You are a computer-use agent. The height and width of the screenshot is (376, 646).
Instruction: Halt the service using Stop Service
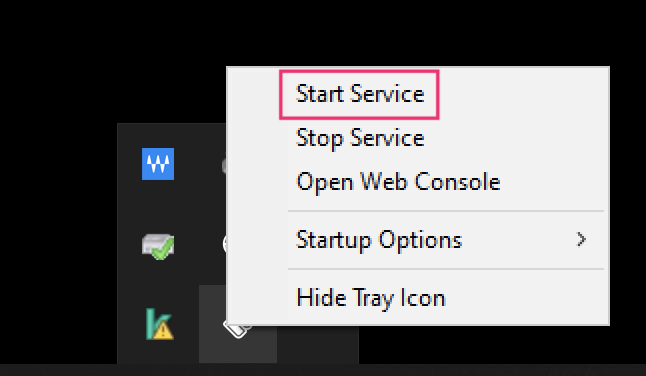360,138
